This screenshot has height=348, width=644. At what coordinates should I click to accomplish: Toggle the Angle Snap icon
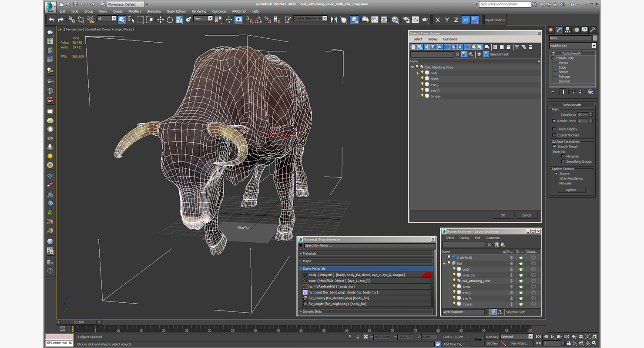pyautogui.click(x=258, y=20)
